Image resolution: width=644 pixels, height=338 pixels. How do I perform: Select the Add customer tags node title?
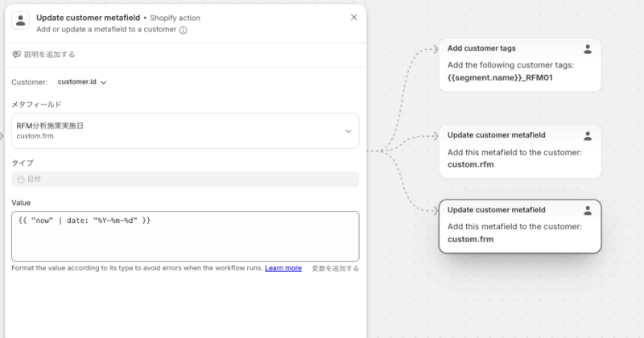click(x=481, y=48)
